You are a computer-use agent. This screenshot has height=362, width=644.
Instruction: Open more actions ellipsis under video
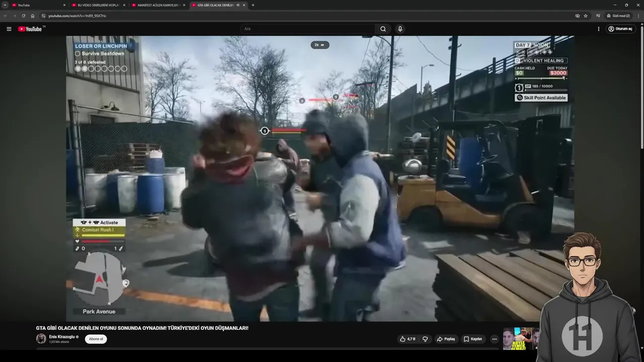point(495,339)
